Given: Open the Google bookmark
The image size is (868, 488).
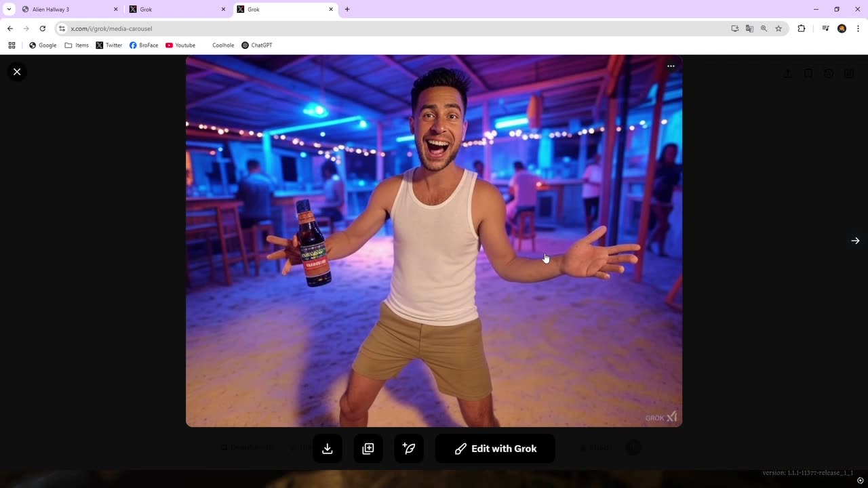Looking at the screenshot, I should (x=43, y=45).
